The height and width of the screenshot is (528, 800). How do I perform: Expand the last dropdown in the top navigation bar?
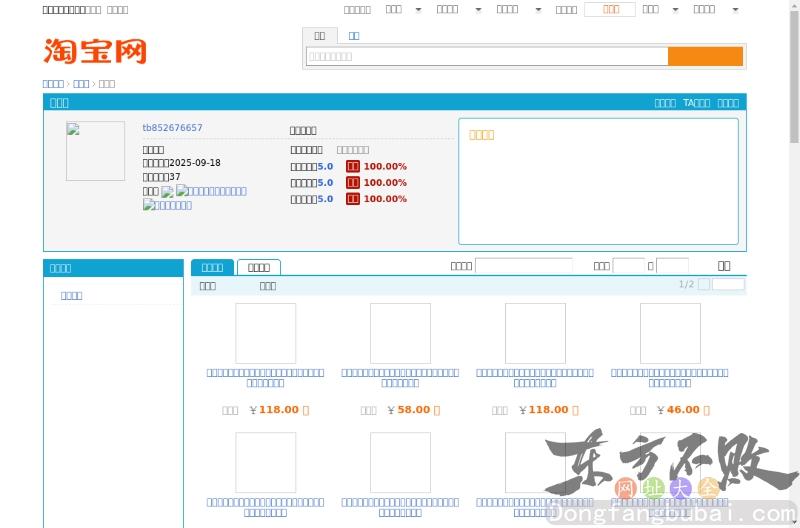(x=735, y=10)
